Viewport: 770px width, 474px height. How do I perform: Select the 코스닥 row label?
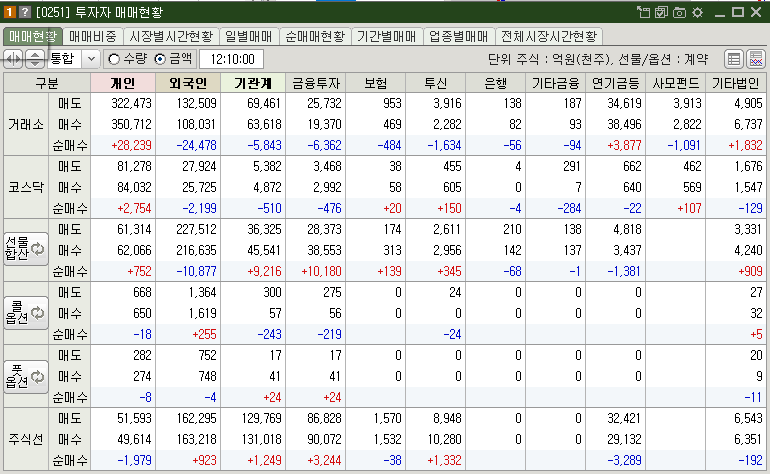[x=26, y=187]
